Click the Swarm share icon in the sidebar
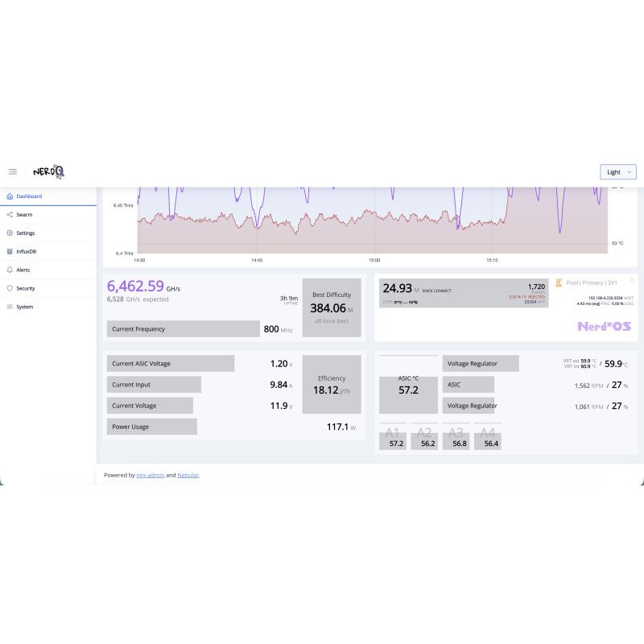This screenshot has width=644, height=644. (x=10, y=214)
